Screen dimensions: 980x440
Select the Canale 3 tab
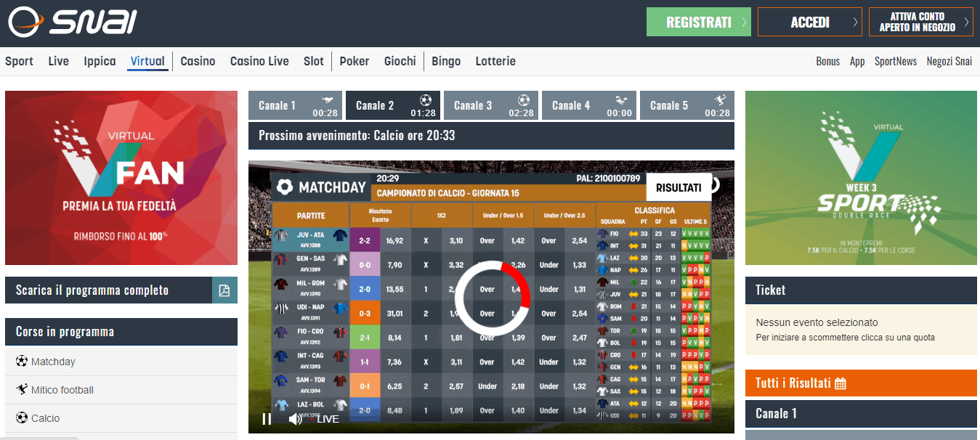[491, 105]
